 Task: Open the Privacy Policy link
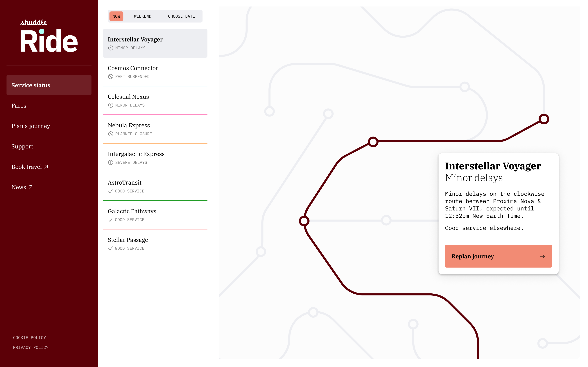click(x=31, y=347)
